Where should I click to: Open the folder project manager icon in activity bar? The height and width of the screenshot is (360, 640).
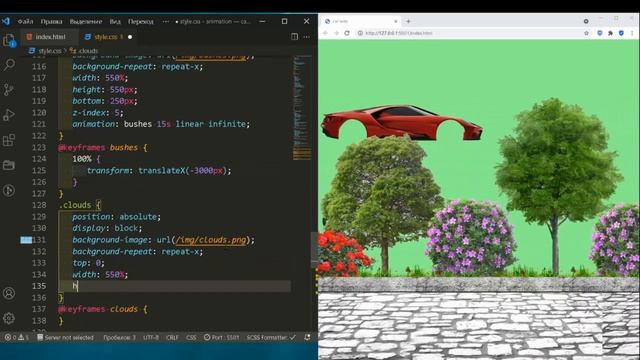pyautogui.click(x=9, y=165)
